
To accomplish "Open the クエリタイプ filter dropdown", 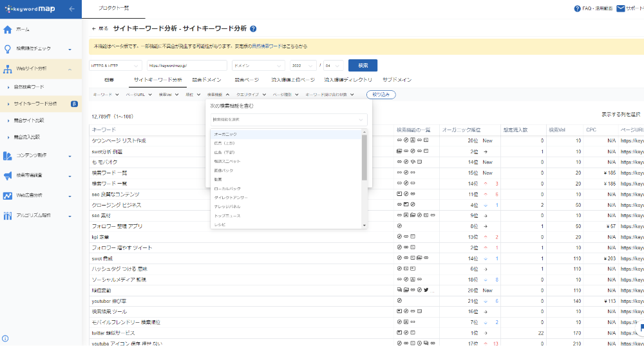I will [251, 95].
